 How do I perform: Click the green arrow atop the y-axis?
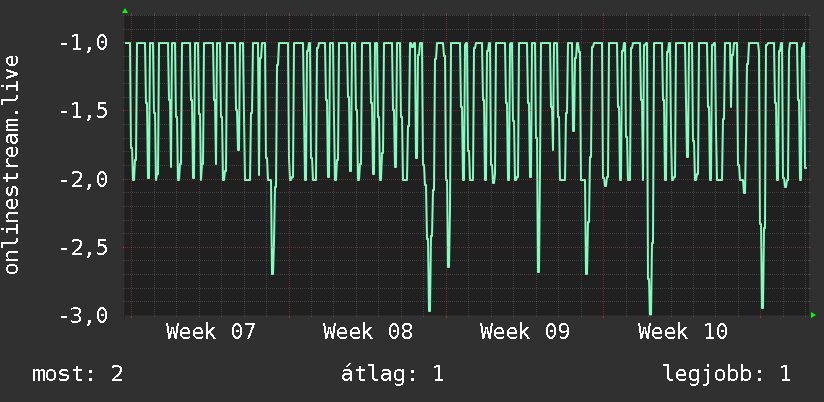(x=125, y=11)
